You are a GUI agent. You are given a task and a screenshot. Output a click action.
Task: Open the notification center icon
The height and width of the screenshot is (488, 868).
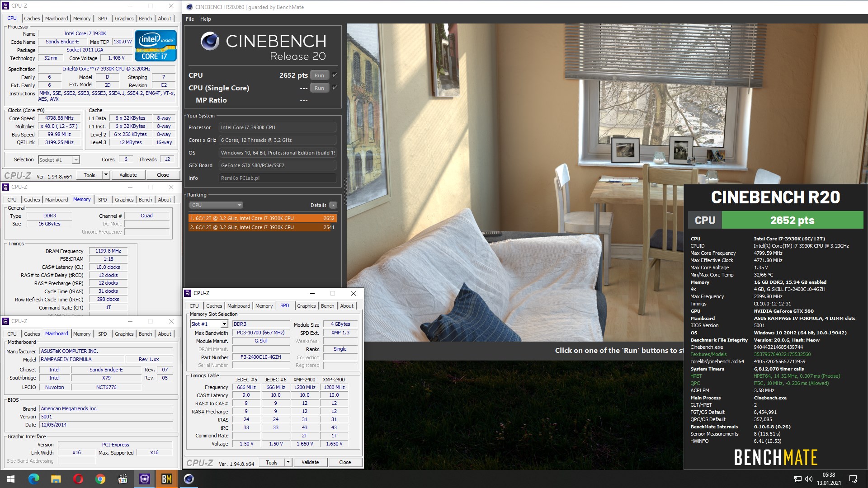click(853, 479)
